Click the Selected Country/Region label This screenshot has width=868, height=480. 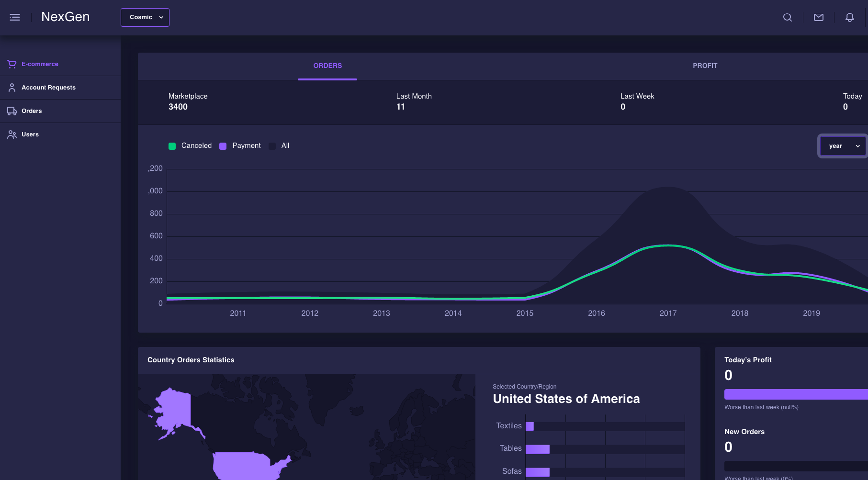coord(524,387)
